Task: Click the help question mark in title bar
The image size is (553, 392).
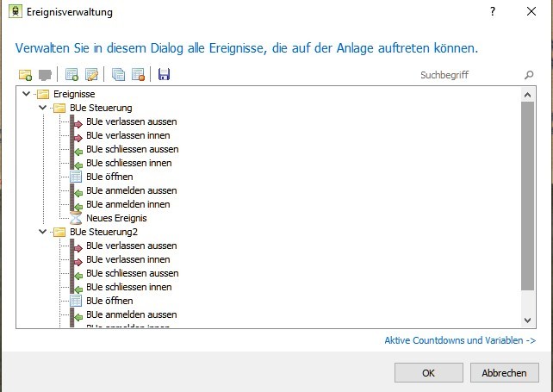Action: pyautogui.click(x=493, y=12)
